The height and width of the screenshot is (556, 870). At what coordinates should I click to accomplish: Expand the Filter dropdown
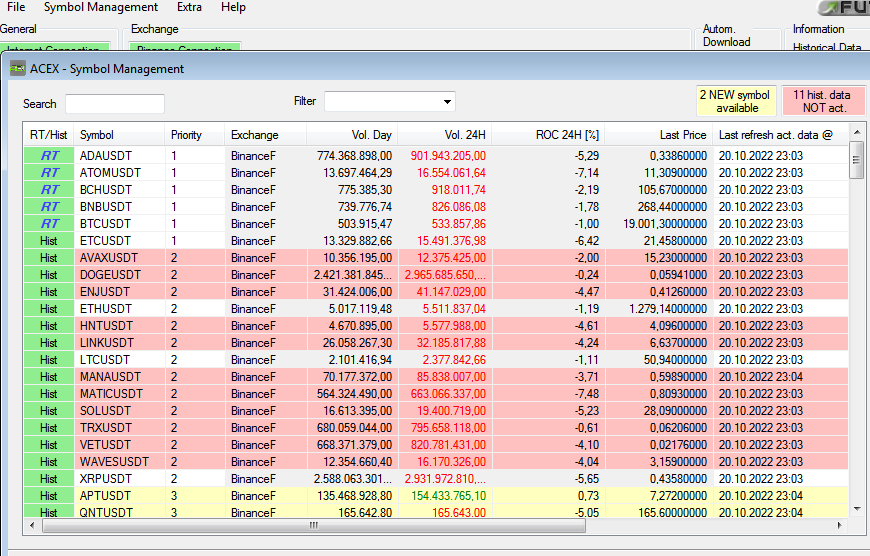point(447,102)
